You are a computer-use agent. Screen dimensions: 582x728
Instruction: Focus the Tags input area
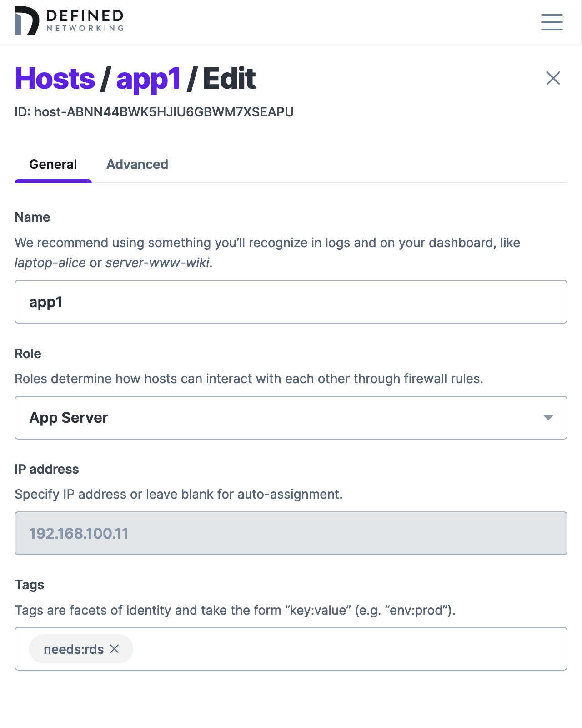[x=318, y=649]
